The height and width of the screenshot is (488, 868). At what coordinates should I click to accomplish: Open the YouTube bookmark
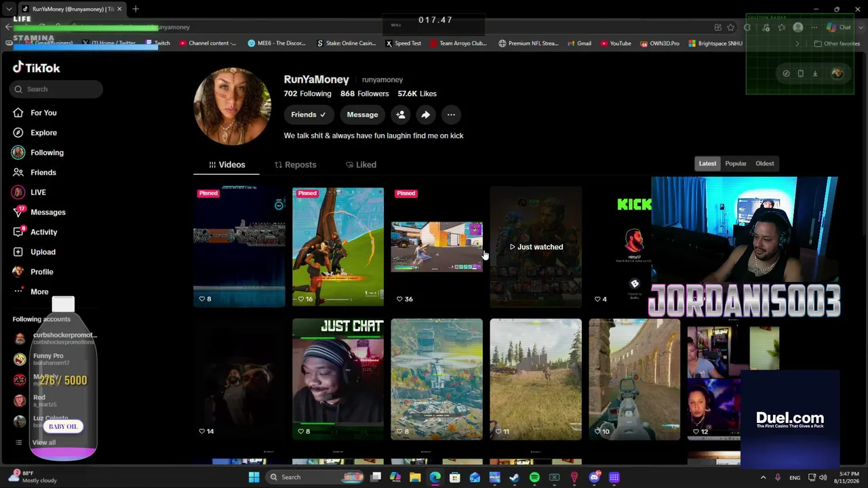[615, 43]
